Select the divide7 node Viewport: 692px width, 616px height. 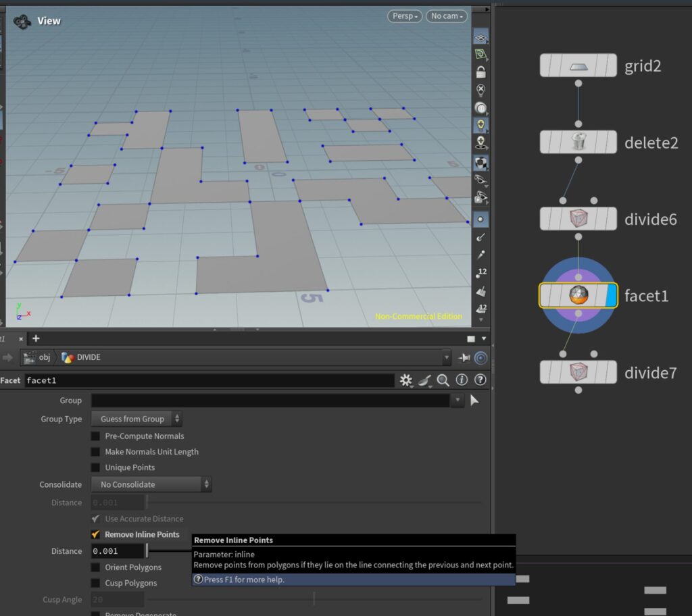(x=578, y=372)
